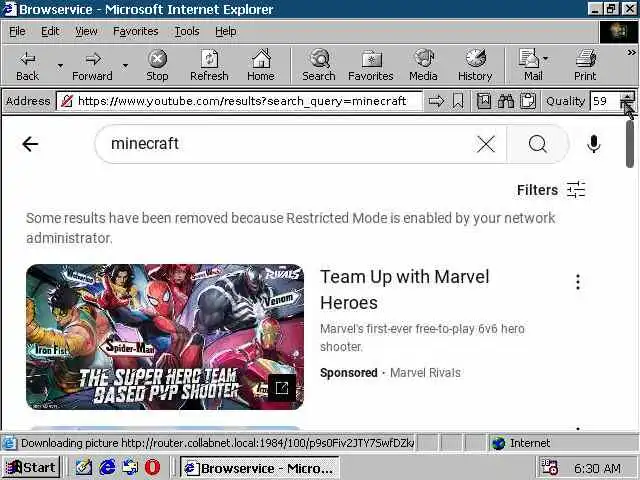640x480 pixels.
Task: Open the History toolbar pane
Action: (x=475, y=66)
